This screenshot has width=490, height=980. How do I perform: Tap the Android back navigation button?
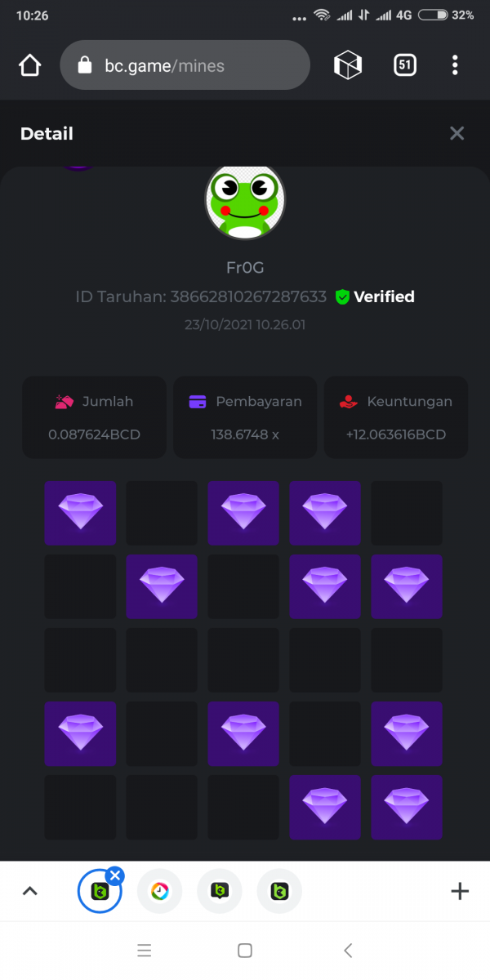pyautogui.click(x=348, y=950)
